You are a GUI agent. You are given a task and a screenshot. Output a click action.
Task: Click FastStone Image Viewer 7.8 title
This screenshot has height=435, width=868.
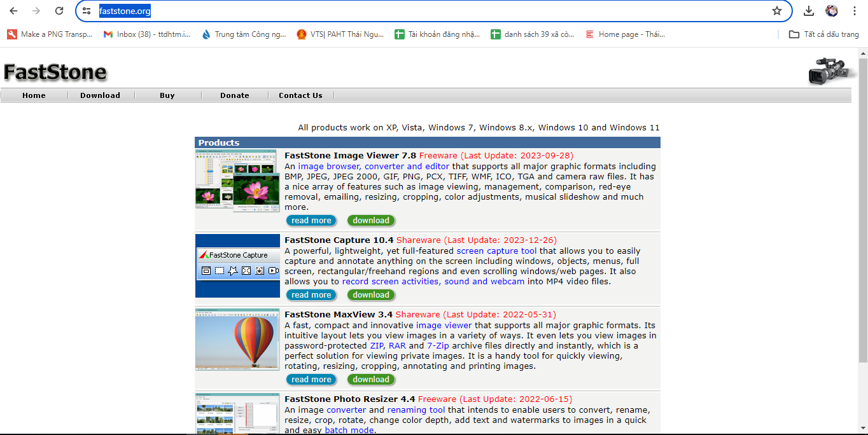(x=350, y=156)
